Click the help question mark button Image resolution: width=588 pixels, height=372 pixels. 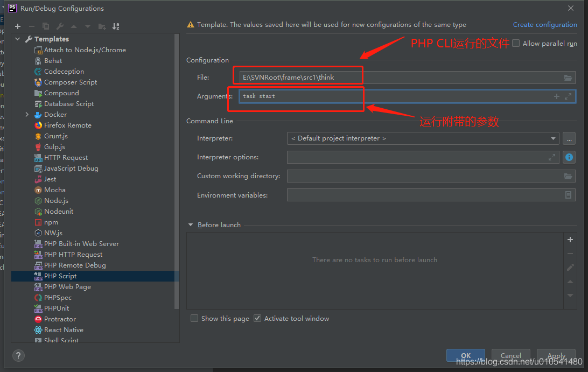coord(18,355)
